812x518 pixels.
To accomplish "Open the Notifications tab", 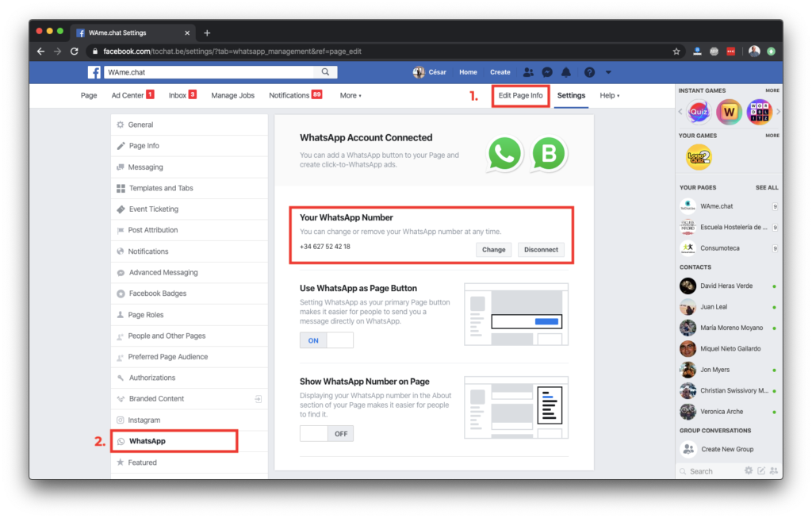I will 295,95.
